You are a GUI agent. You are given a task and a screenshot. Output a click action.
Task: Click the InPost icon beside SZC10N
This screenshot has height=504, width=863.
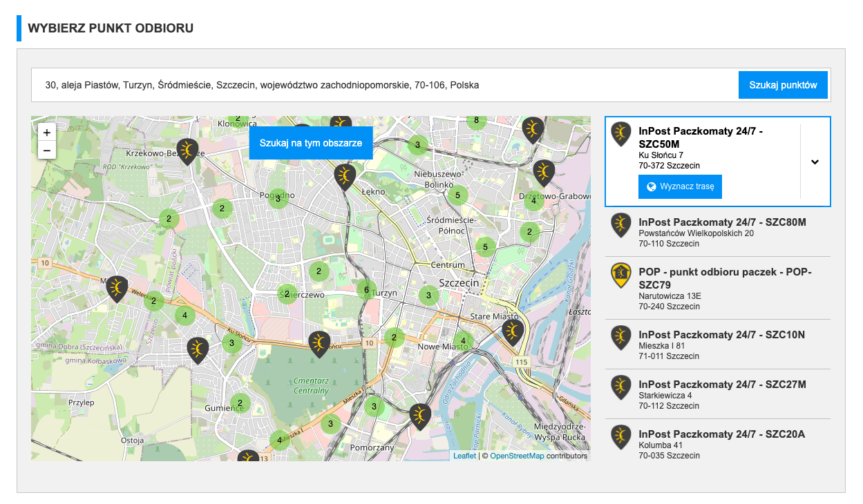point(621,338)
